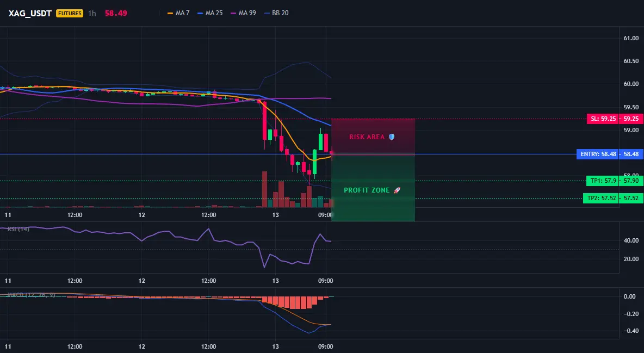Click the RISK AREA label

(371, 137)
